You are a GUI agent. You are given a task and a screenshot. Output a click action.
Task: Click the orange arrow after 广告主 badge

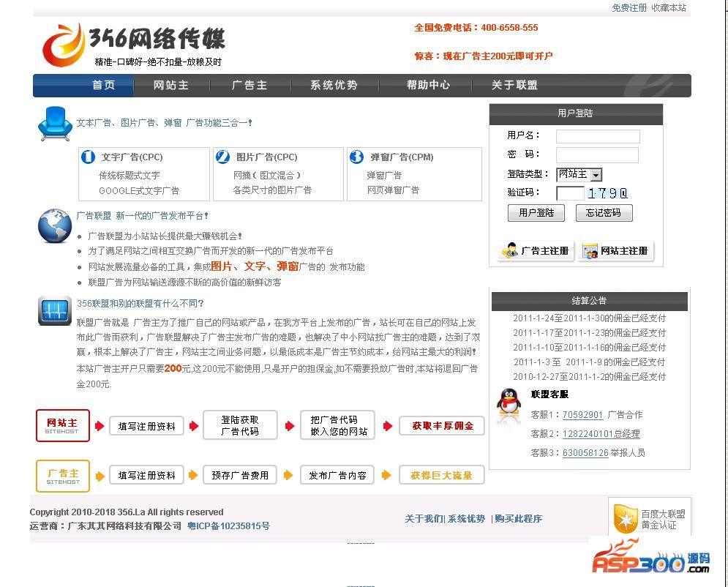click(100, 476)
